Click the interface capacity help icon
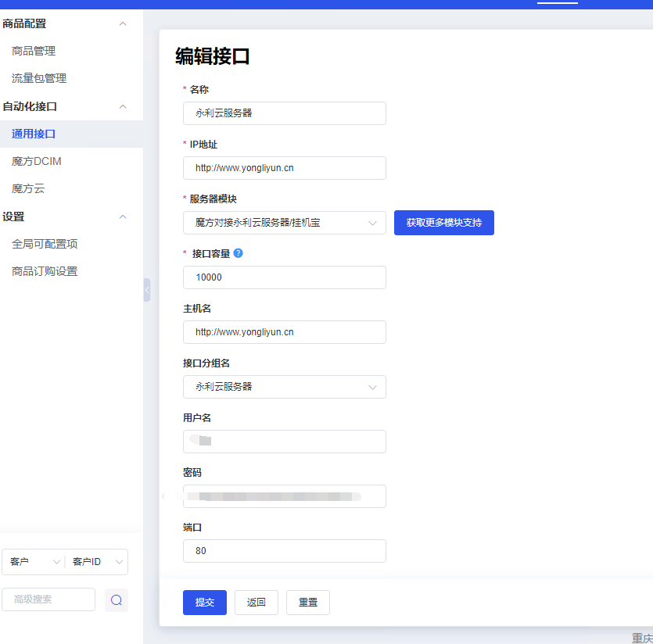This screenshot has width=653, height=644. click(238, 253)
